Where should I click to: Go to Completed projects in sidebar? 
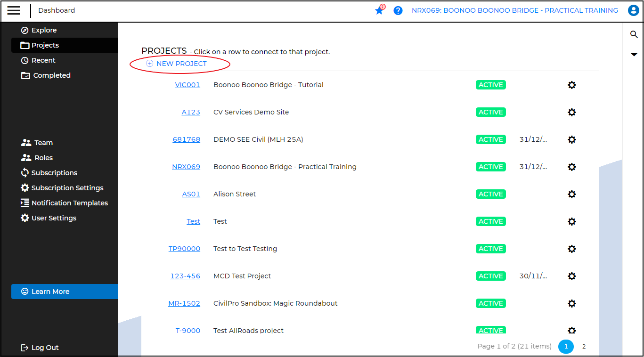51,75
